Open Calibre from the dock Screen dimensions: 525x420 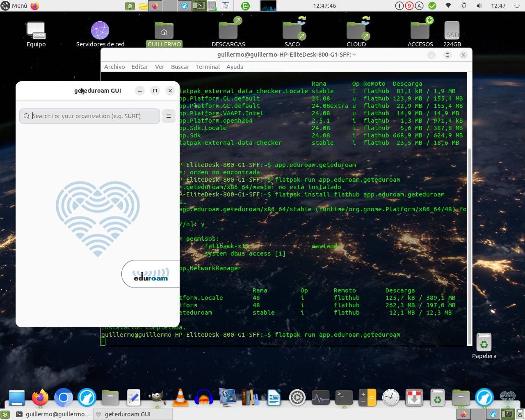click(250, 397)
